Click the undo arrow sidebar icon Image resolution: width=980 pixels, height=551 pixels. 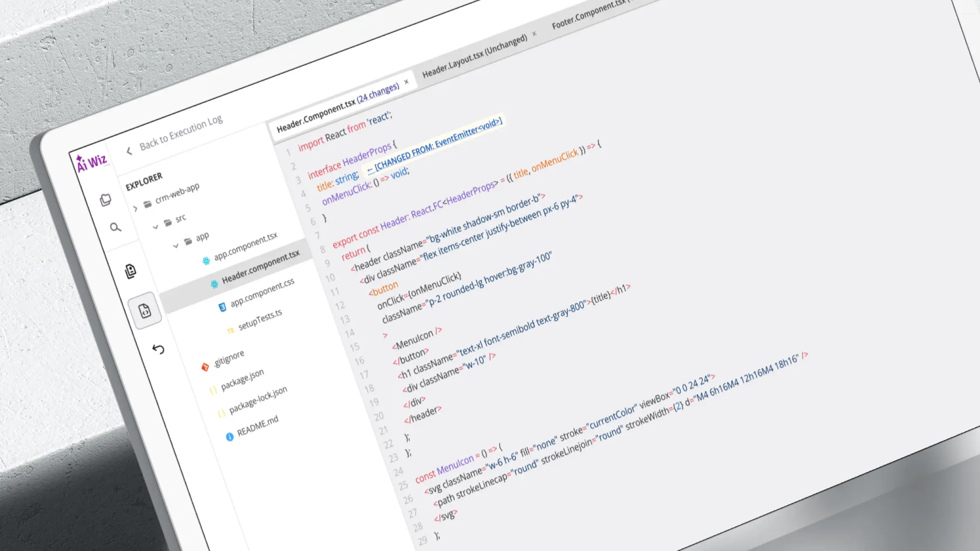point(159,349)
